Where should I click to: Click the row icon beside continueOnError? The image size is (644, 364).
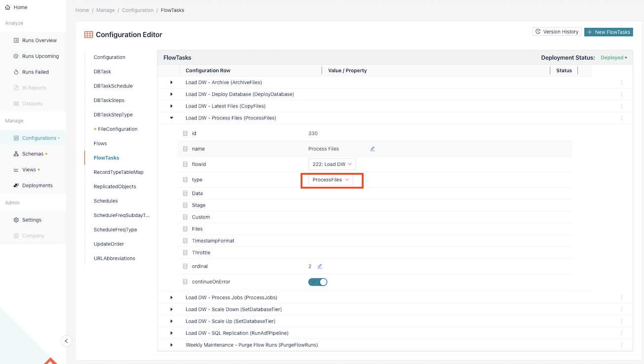[x=185, y=282]
